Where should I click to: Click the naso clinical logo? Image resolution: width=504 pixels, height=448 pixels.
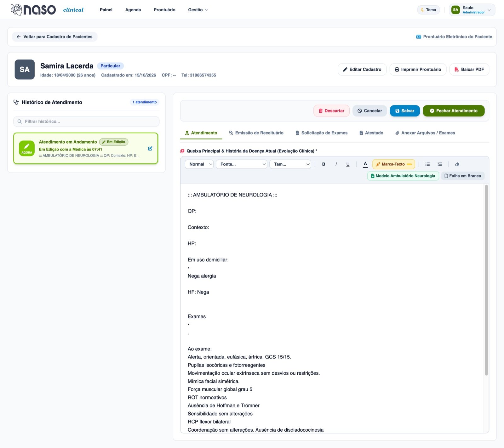point(47,10)
